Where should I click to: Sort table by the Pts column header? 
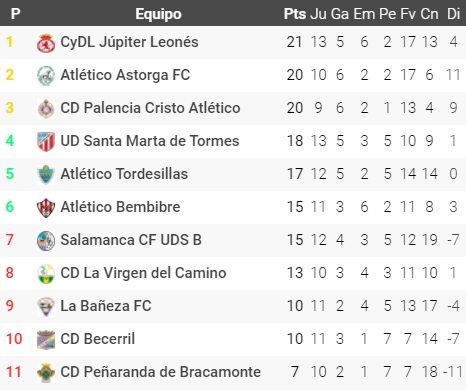coord(295,14)
